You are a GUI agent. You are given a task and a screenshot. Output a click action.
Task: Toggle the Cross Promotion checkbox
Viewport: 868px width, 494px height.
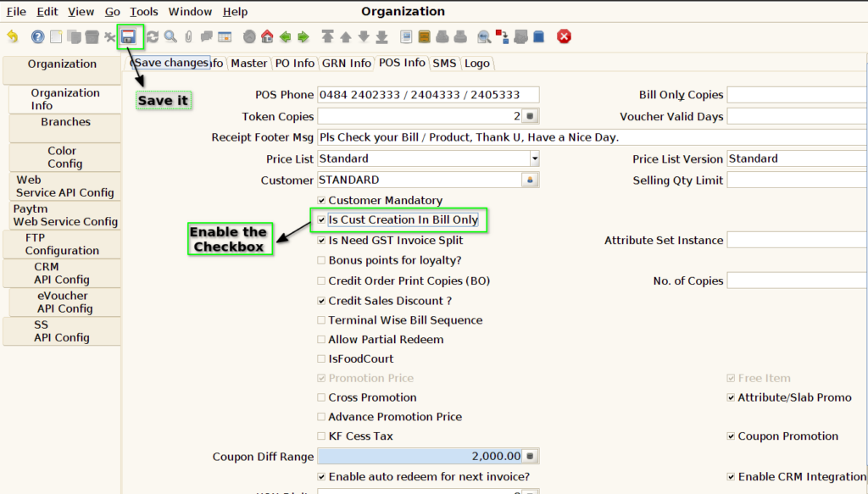[x=321, y=397]
